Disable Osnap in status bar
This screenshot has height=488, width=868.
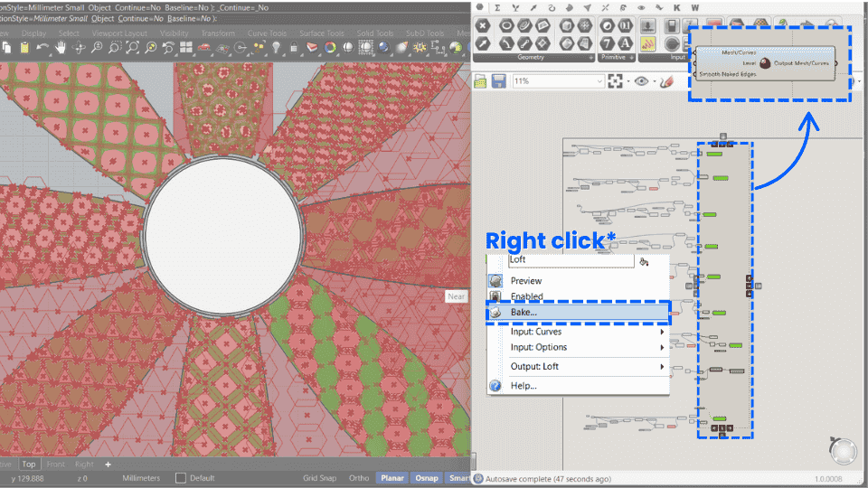tap(426, 478)
